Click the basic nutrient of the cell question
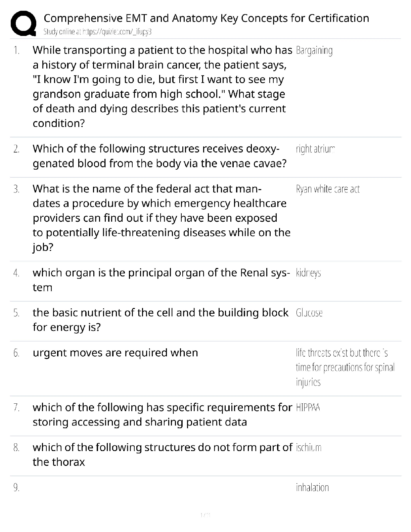The image size is (411, 532). [160, 320]
